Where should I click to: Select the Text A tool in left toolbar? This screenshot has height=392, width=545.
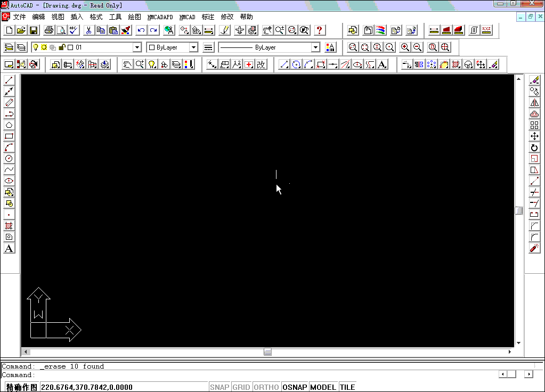tap(9, 249)
